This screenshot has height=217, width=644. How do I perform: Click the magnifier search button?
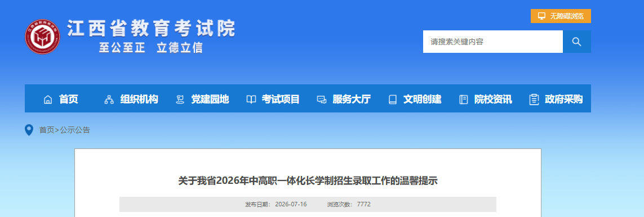[x=576, y=42]
